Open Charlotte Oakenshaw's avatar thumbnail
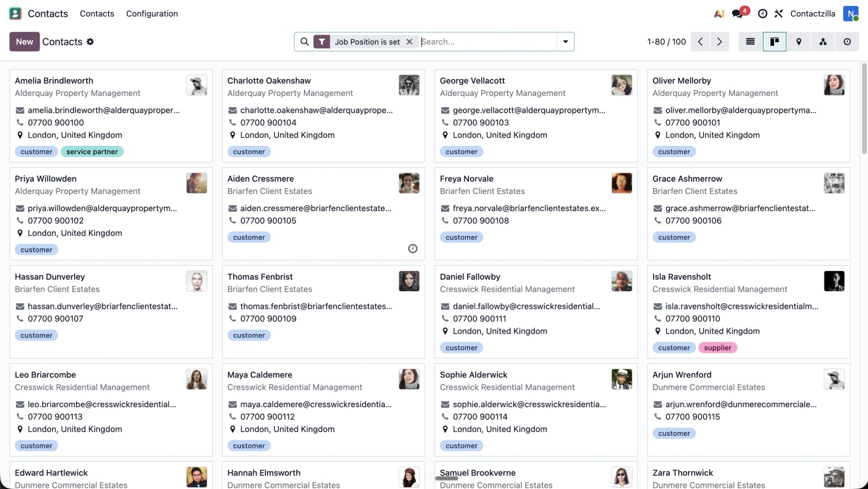 [409, 85]
